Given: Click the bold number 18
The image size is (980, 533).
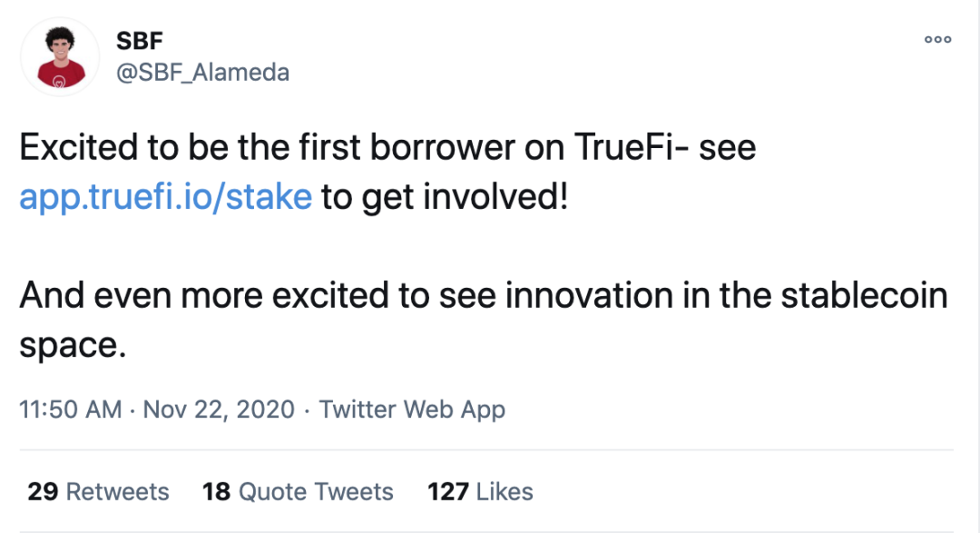Looking at the screenshot, I should (x=216, y=492).
